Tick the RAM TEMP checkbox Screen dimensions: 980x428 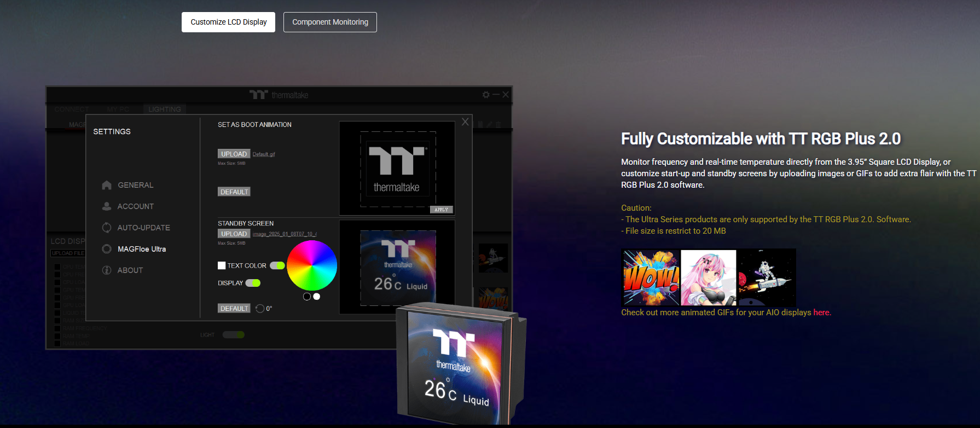click(57, 336)
